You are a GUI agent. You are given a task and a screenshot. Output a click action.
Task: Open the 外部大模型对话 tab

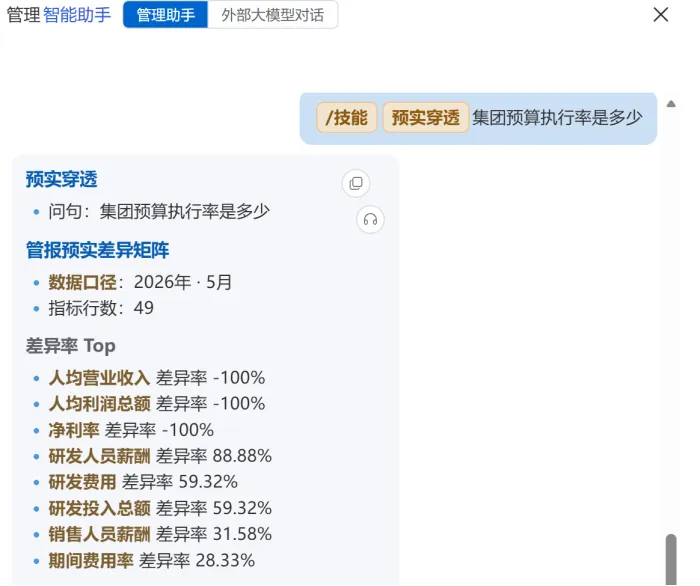pyautogui.click(x=272, y=15)
